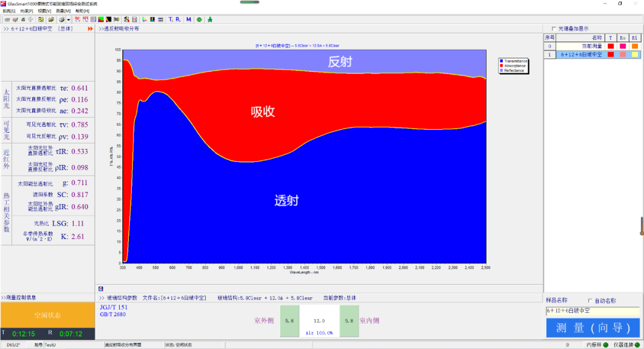Open the 测量[M] menu
Viewport: 644px width, 349px height.
[63, 11]
